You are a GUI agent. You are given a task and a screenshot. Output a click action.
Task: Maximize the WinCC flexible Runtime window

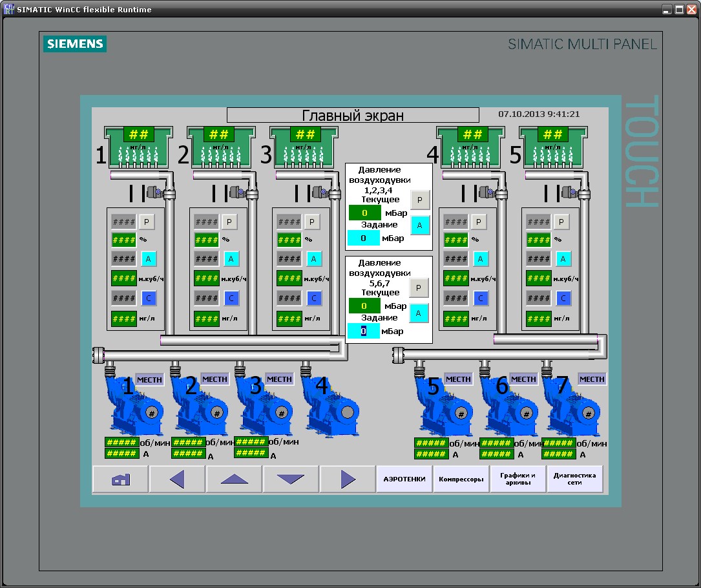point(679,10)
